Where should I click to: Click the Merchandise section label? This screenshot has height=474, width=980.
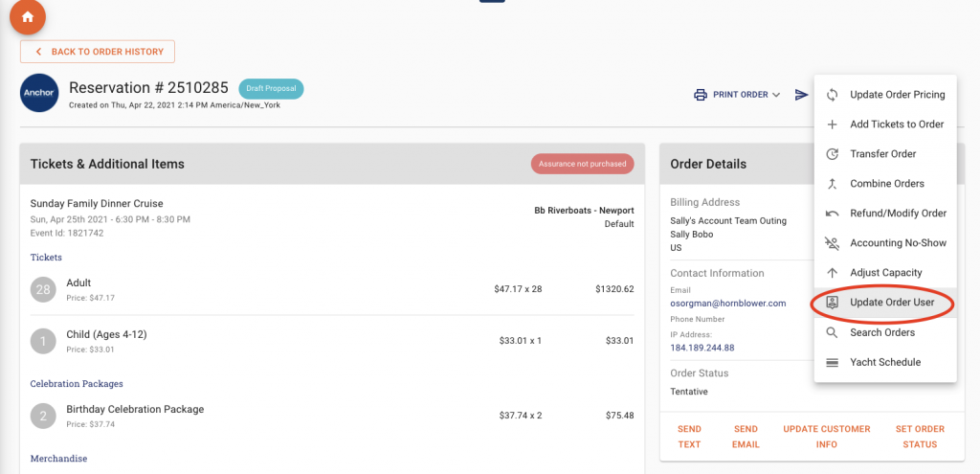(x=58, y=459)
